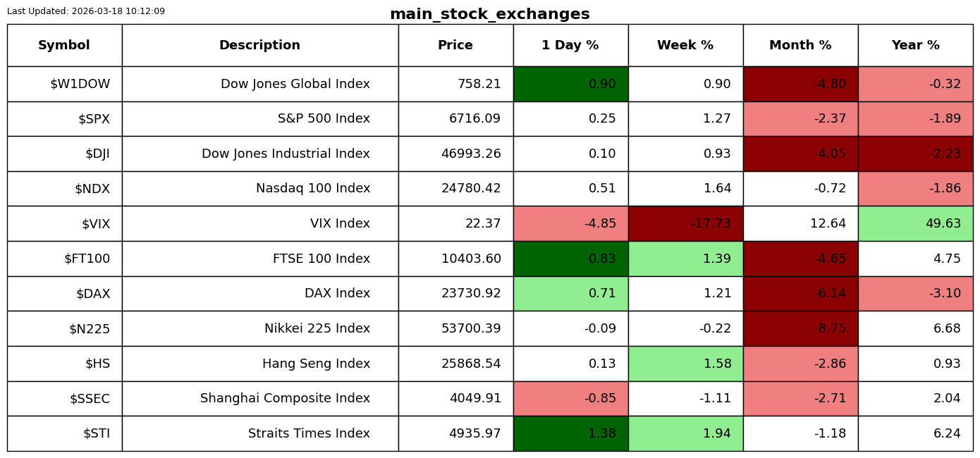Select the Hang Seng Index description

coord(316,364)
